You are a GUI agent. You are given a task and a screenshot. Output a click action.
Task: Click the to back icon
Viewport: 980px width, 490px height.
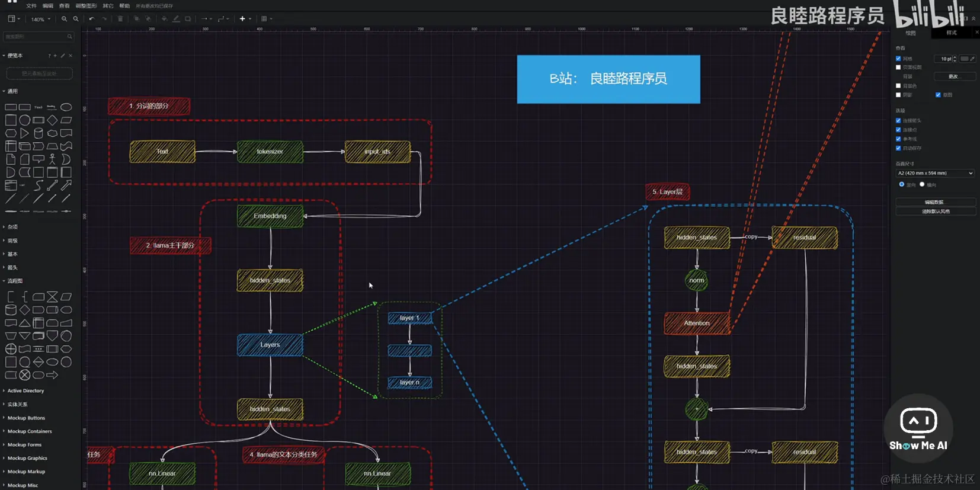coord(148,19)
